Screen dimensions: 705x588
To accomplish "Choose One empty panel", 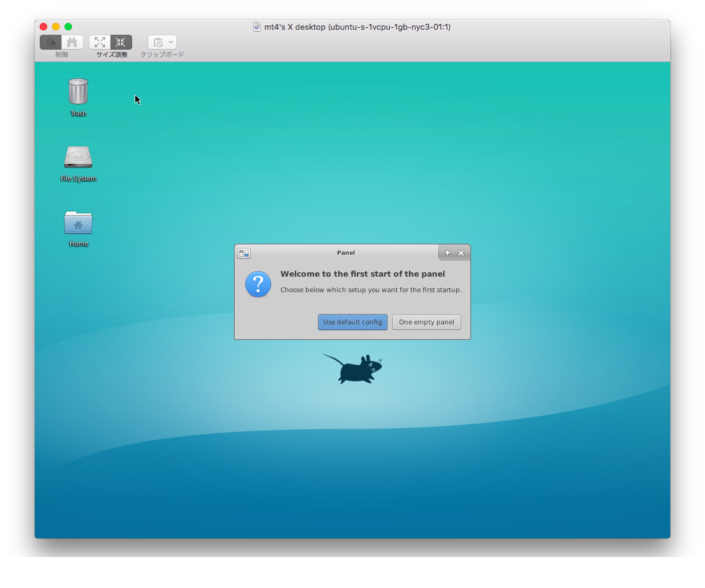I will 426,322.
